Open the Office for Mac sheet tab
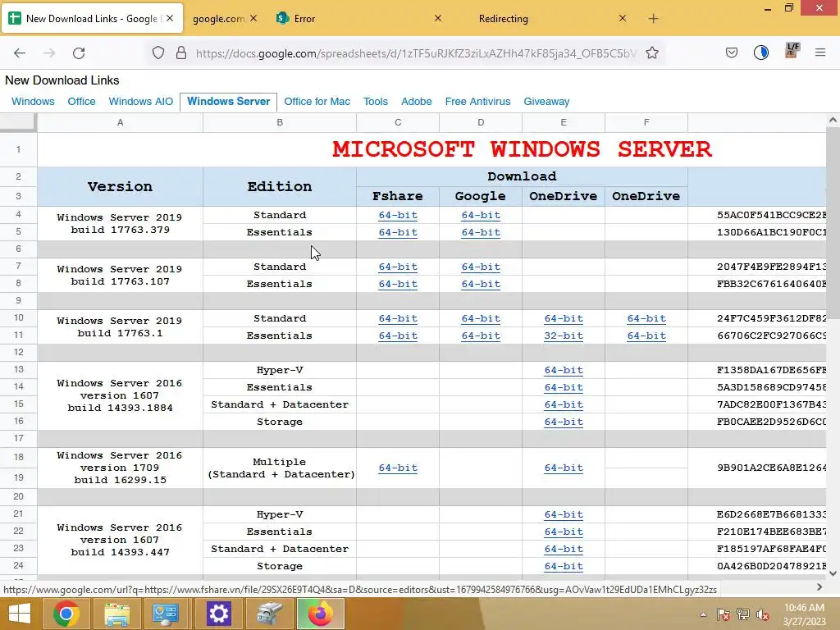840x630 pixels. [x=317, y=102]
